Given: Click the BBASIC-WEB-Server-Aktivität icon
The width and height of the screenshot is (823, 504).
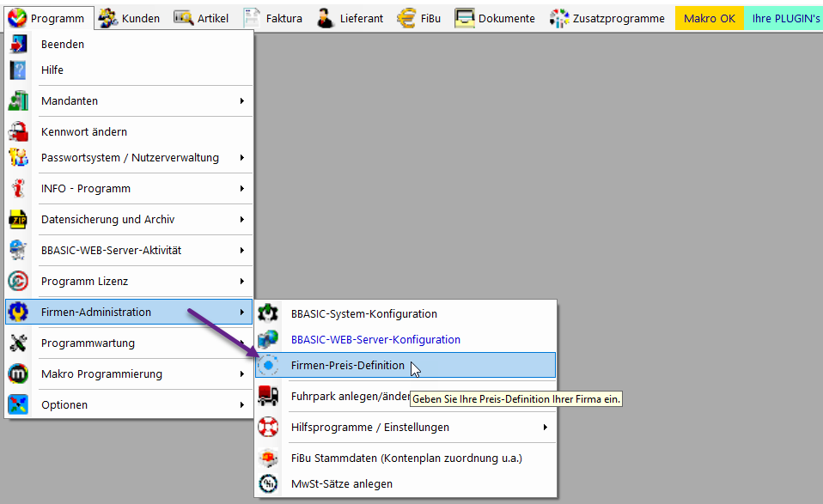Looking at the screenshot, I should click(x=18, y=250).
